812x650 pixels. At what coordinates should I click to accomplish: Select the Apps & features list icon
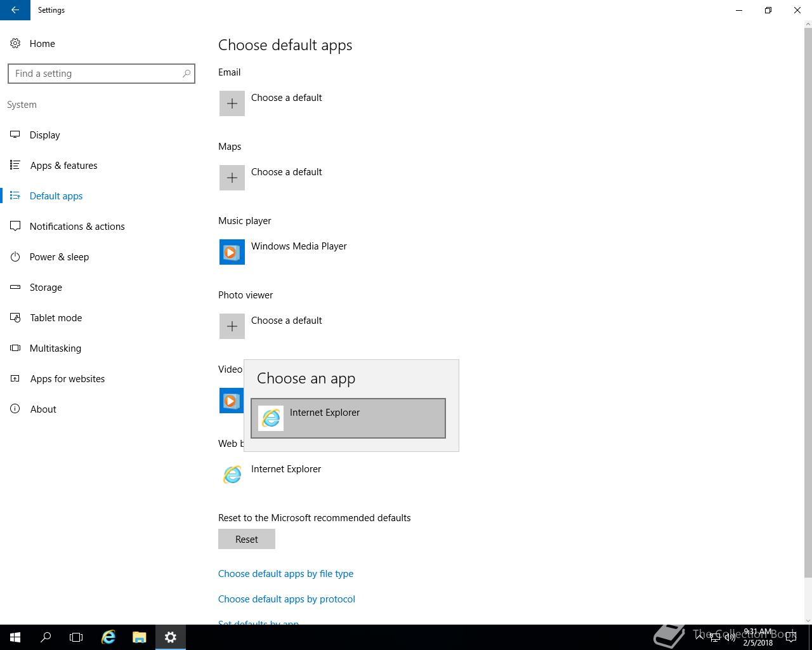15,165
